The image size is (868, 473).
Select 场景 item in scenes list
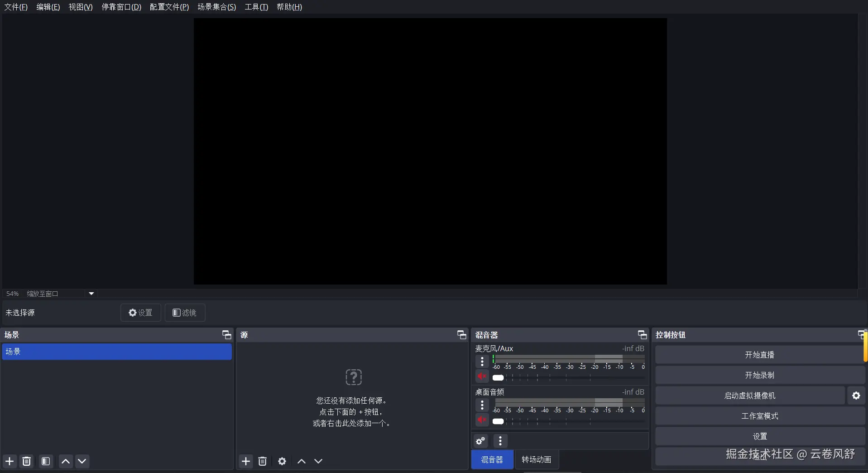click(117, 352)
